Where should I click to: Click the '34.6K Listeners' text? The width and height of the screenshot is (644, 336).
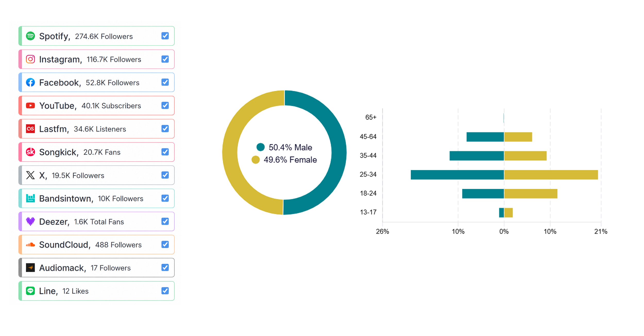[x=100, y=129]
